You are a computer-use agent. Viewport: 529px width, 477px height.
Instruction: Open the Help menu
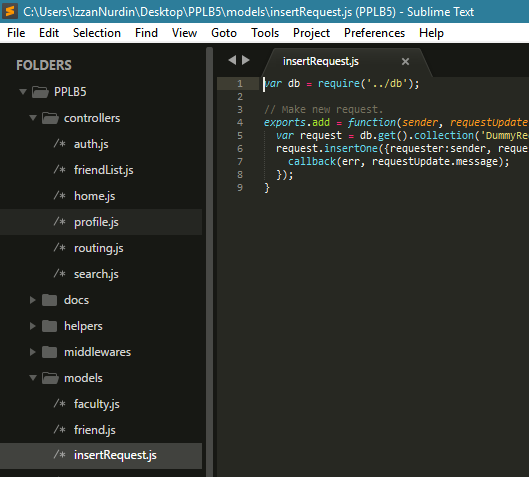(431, 33)
